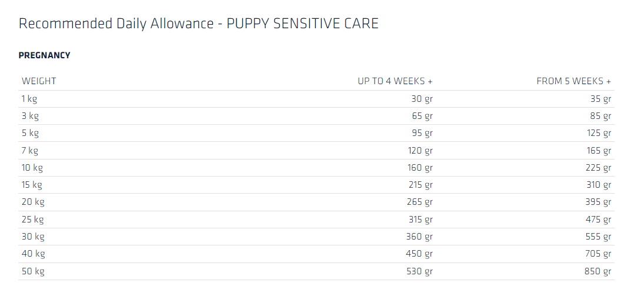This screenshot has height=299, width=644.
Task: Select the 95 gr table cell
Action: pyautogui.click(x=422, y=133)
